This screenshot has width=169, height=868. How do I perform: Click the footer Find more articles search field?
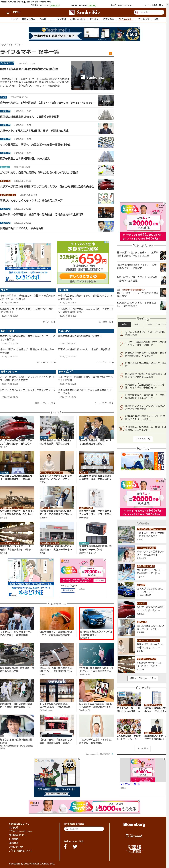pos(84,829)
